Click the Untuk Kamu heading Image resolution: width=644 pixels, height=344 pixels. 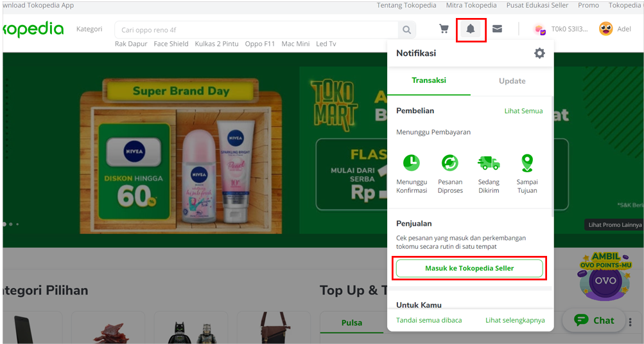tap(419, 305)
